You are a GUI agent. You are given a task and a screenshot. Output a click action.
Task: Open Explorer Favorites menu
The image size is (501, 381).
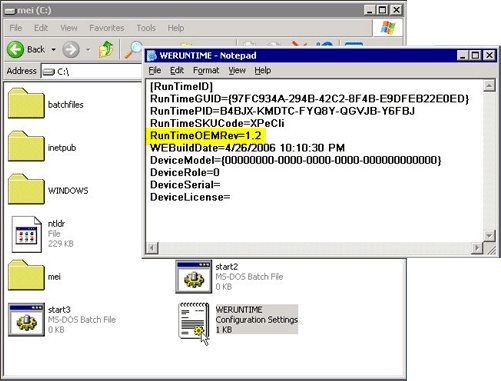pos(107,28)
